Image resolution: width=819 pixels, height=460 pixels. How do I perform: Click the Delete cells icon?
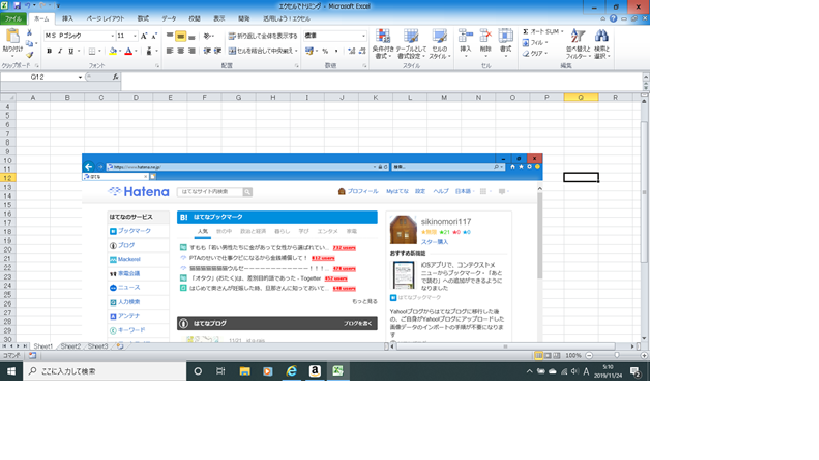485,36
